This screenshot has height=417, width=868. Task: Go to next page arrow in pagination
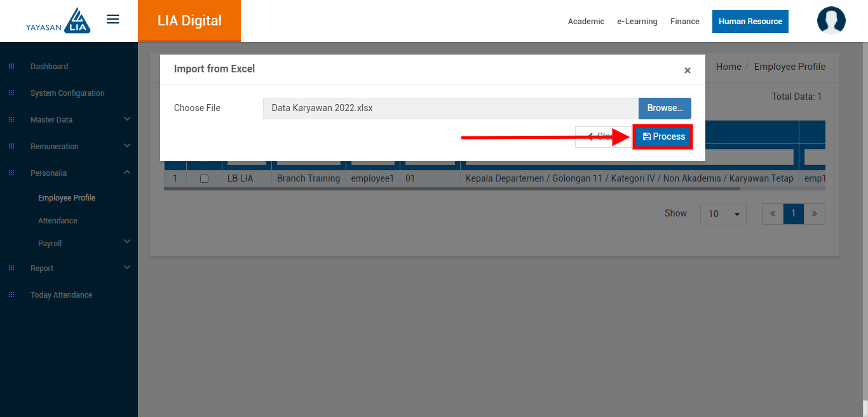click(x=814, y=214)
